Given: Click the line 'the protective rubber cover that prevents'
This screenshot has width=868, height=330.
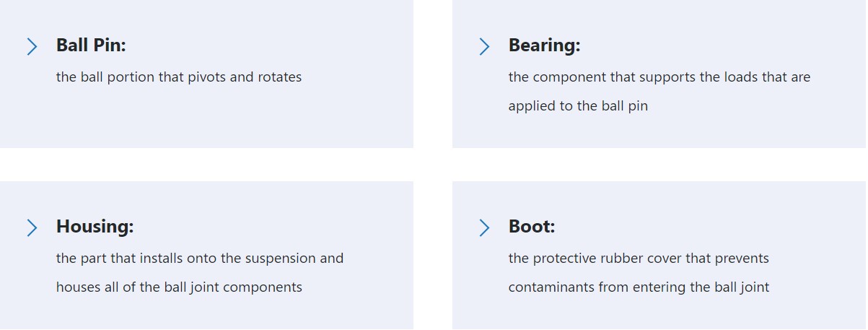Looking at the screenshot, I should point(639,258).
